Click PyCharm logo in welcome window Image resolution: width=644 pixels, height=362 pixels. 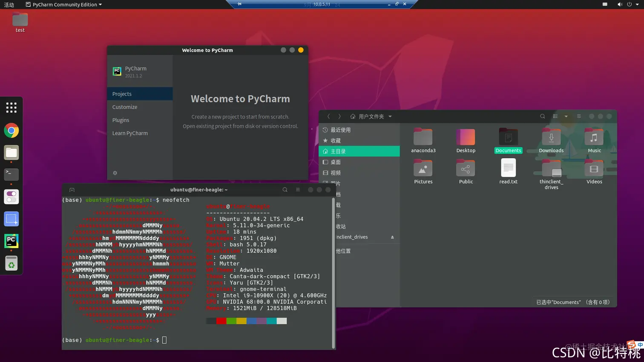[117, 71]
